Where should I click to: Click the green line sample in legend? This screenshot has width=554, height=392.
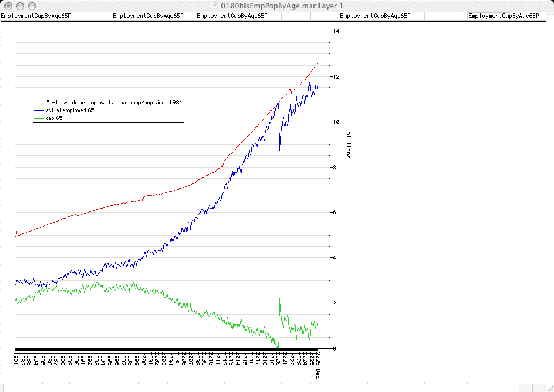pos(39,118)
